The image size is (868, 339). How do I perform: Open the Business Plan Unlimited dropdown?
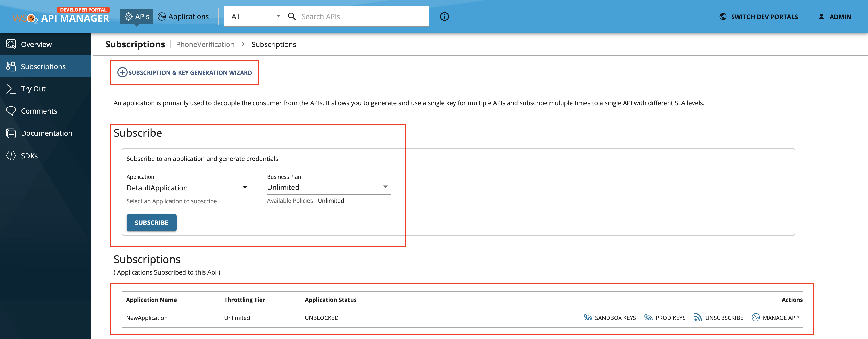(x=329, y=187)
